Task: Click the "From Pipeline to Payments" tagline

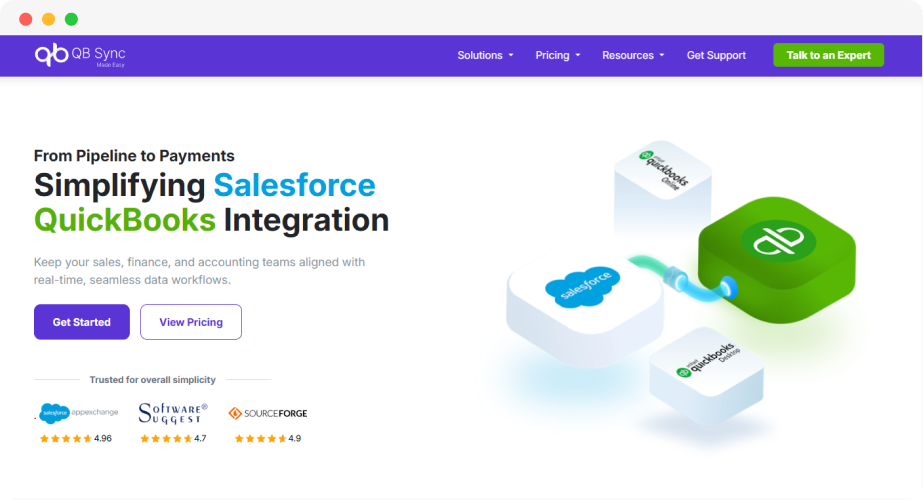Action: tap(134, 155)
